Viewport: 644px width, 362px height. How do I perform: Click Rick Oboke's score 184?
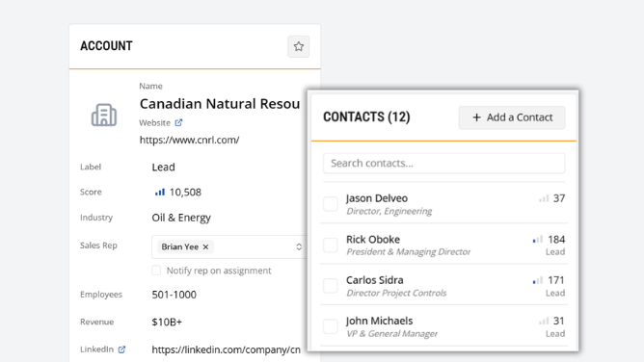[556, 240]
